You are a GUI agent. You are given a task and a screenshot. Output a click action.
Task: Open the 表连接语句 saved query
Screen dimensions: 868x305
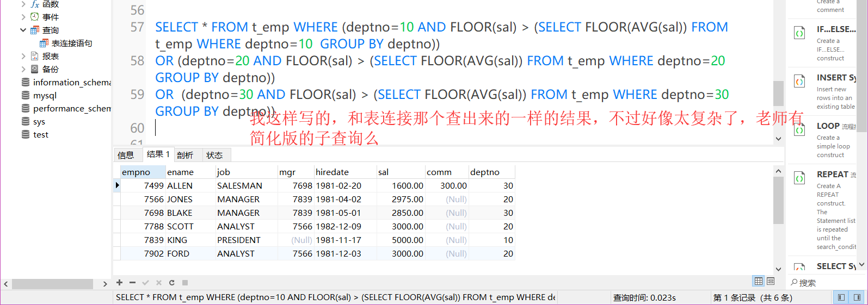(71, 43)
